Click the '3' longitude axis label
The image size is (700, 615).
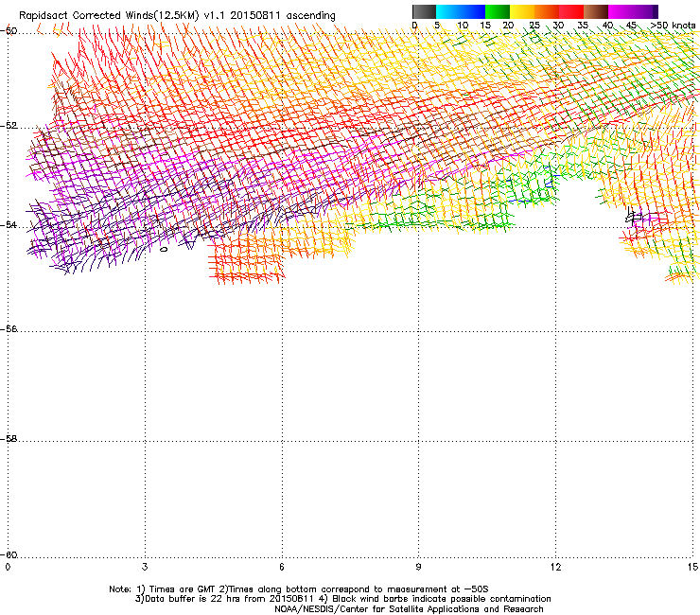pos(145,567)
